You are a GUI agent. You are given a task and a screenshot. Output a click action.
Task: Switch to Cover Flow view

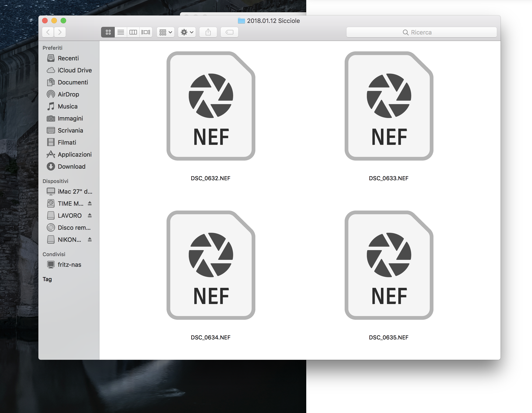pos(146,32)
